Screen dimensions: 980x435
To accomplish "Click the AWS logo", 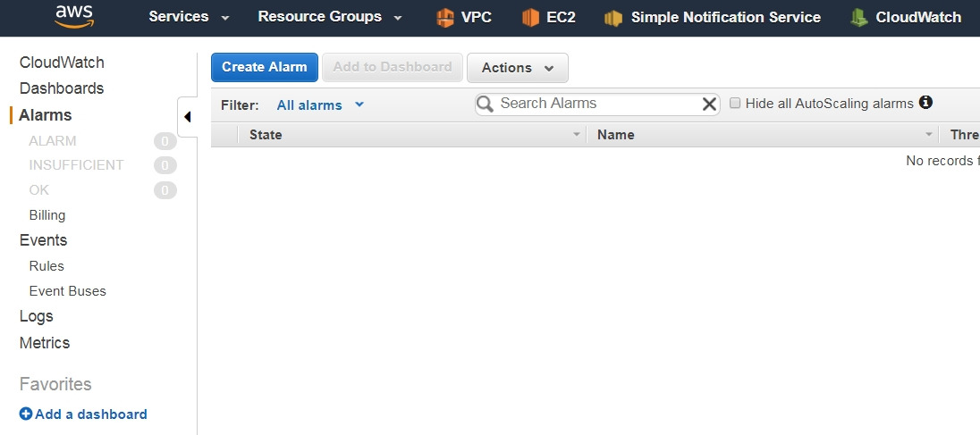I will (x=73, y=17).
